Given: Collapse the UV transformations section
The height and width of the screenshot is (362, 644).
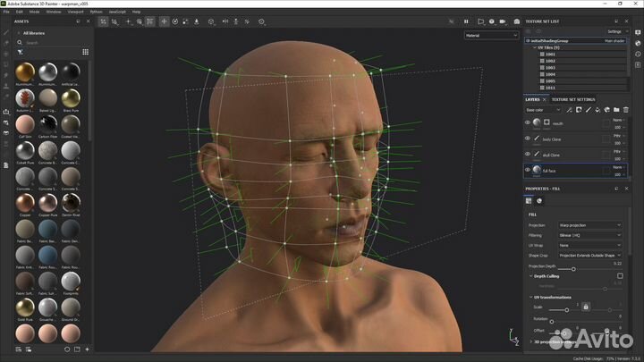Looking at the screenshot, I should 530,297.
